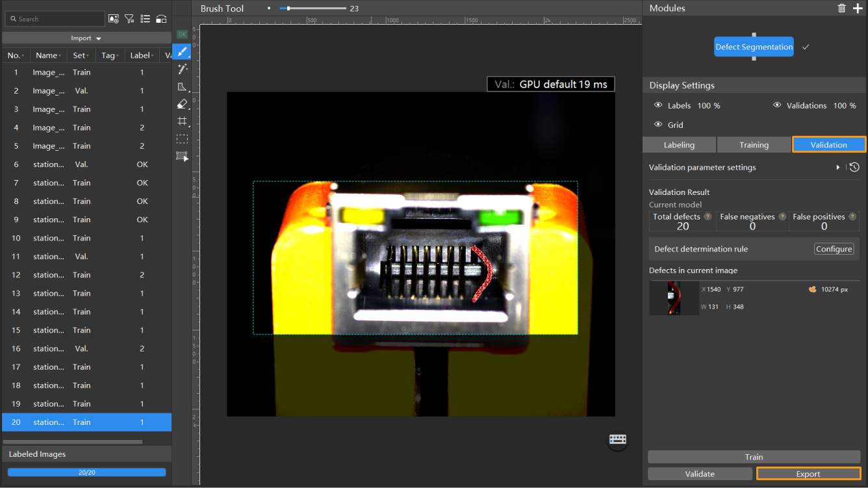Click the Validations 100 % opacity value

[845, 105]
